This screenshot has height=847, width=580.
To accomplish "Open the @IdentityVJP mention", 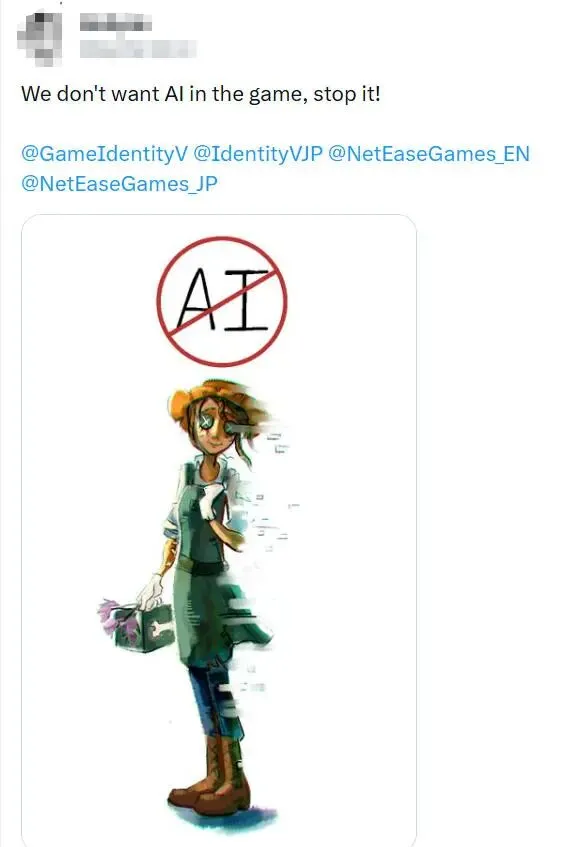I will 258,154.
